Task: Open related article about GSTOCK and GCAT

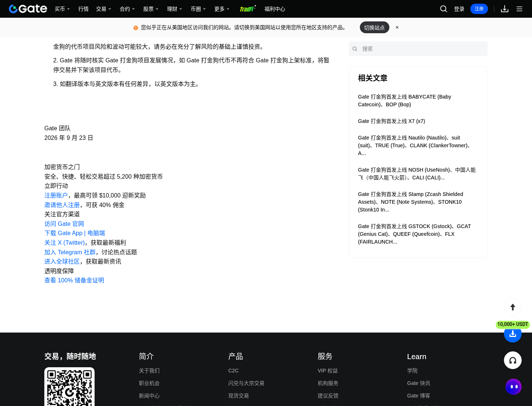Action: [x=415, y=234]
